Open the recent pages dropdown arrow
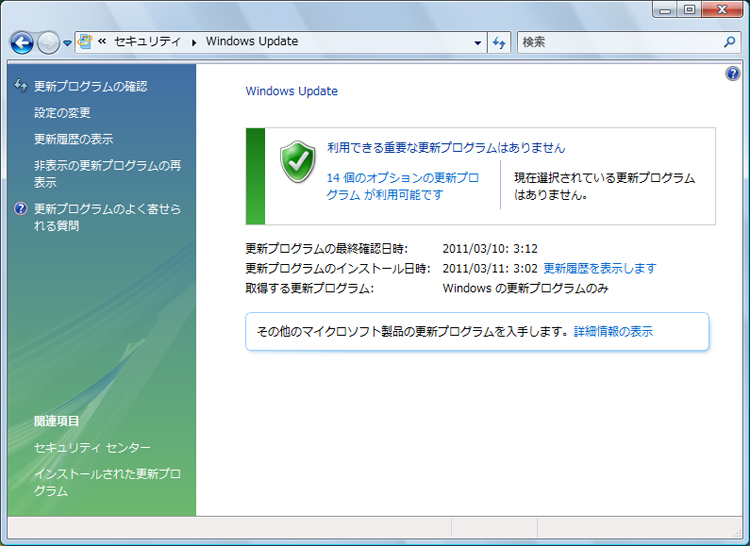 click(67, 43)
